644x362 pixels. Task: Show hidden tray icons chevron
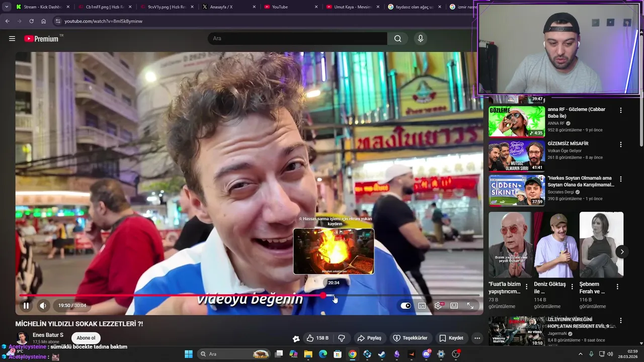[x=580, y=354]
